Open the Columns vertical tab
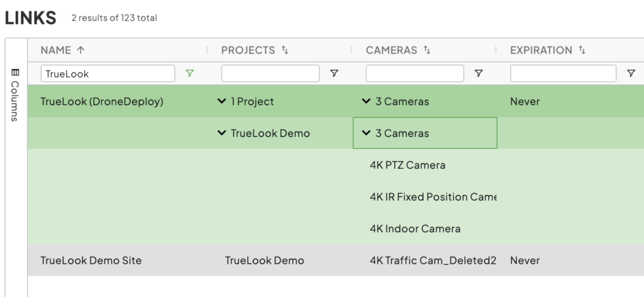The width and height of the screenshot is (644, 297). point(15,95)
